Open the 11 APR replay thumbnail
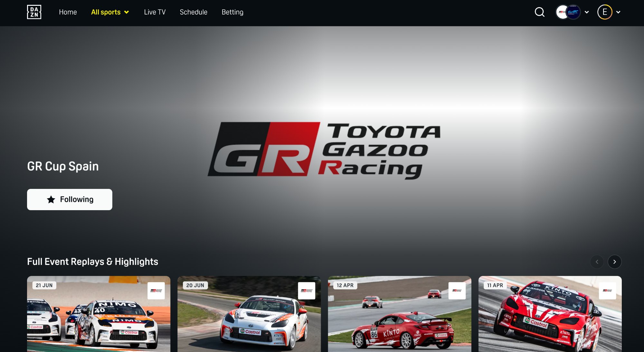Viewport: 644px width, 352px height. [550, 314]
